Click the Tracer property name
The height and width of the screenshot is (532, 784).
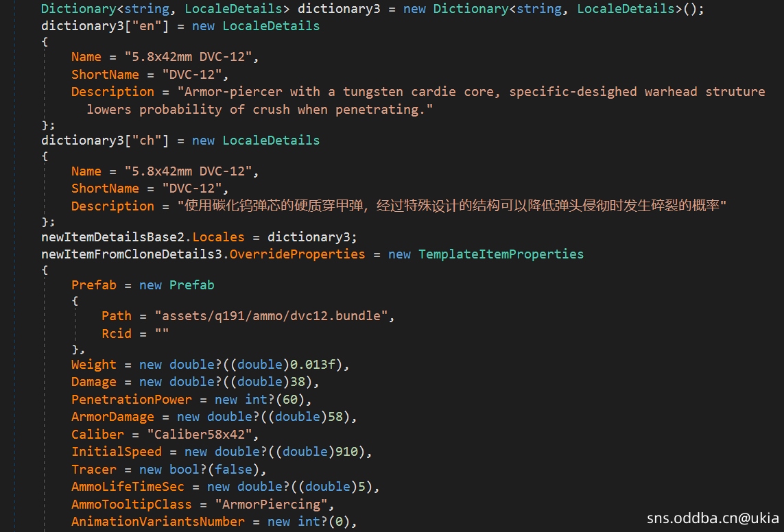[94, 470]
